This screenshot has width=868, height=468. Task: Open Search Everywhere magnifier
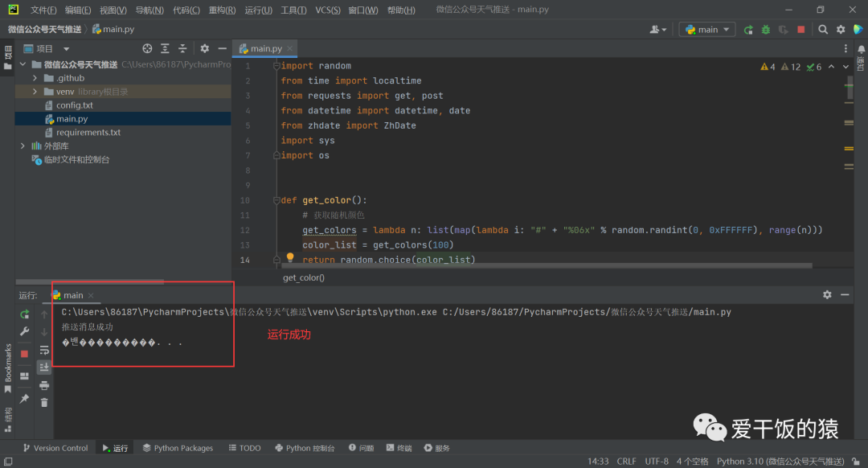pos(823,30)
